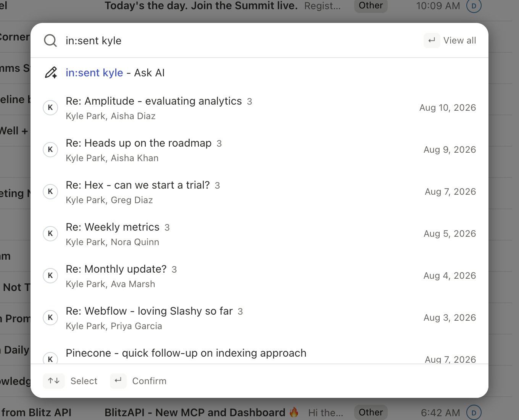Choose the 'in:sent kyle - Ask AI' suggestion
Screen dimensions: 519x420
259,73
